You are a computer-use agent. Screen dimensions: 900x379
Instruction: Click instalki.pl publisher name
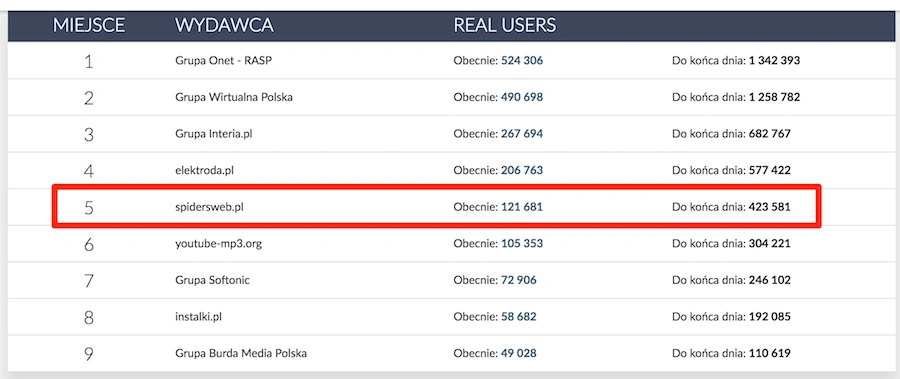click(x=199, y=317)
